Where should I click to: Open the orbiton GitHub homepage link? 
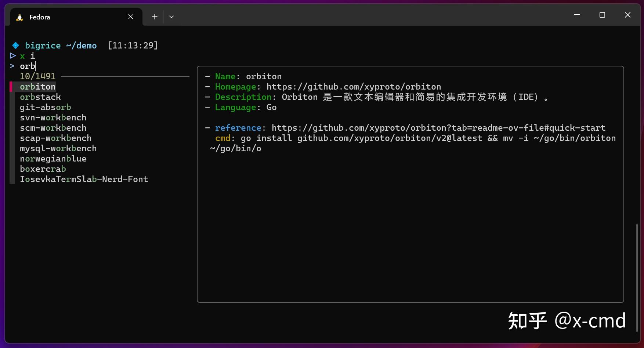(354, 87)
